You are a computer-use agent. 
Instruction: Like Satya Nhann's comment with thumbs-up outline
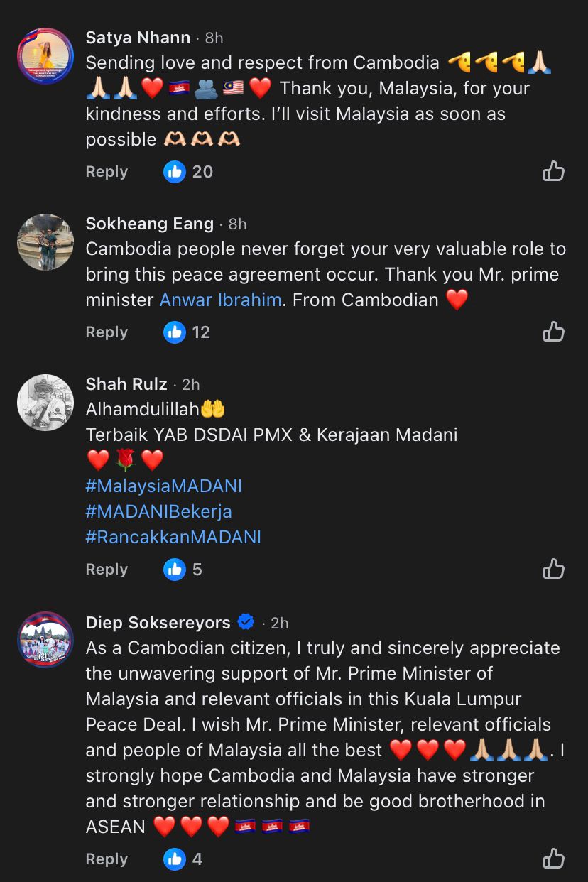point(553,171)
